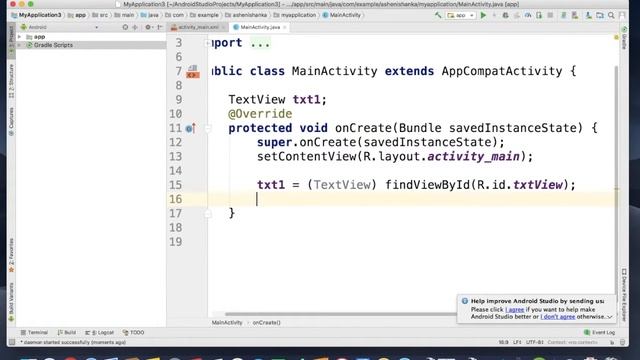Viewport: 640px width, 360px height.
Task: Click the padlock read-only toggle in status bar
Action: coord(612,342)
